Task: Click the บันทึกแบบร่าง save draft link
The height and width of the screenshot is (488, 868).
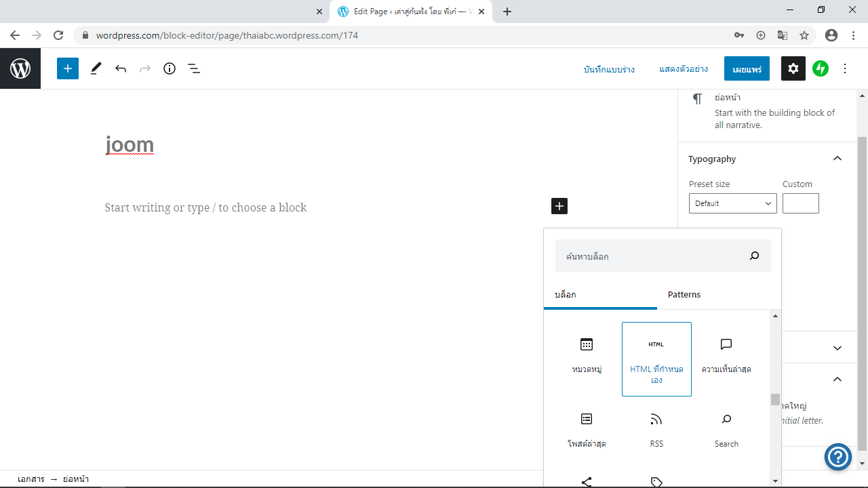Action: (x=609, y=69)
